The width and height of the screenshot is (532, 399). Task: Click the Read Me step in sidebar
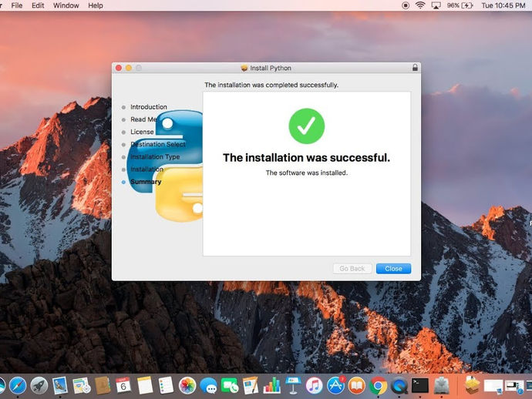tap(143, 119)
